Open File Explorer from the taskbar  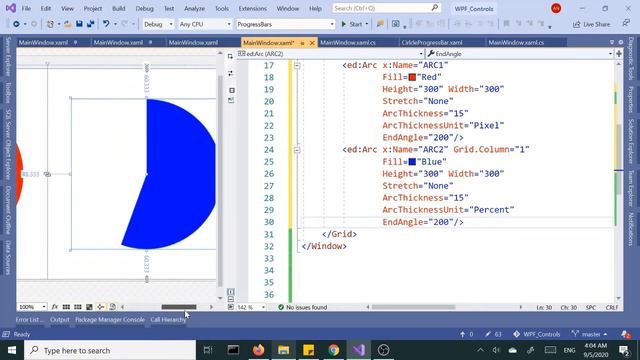click(283, 350)
